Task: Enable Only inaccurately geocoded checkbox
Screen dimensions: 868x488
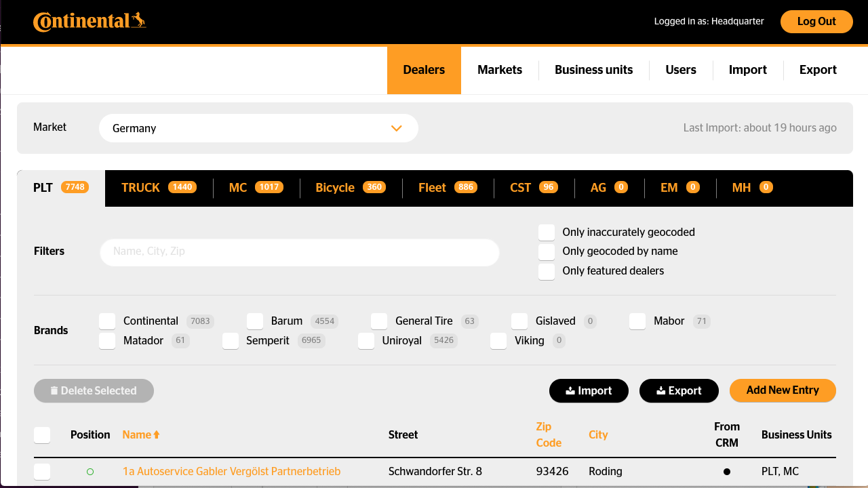Action: point(547,232)
